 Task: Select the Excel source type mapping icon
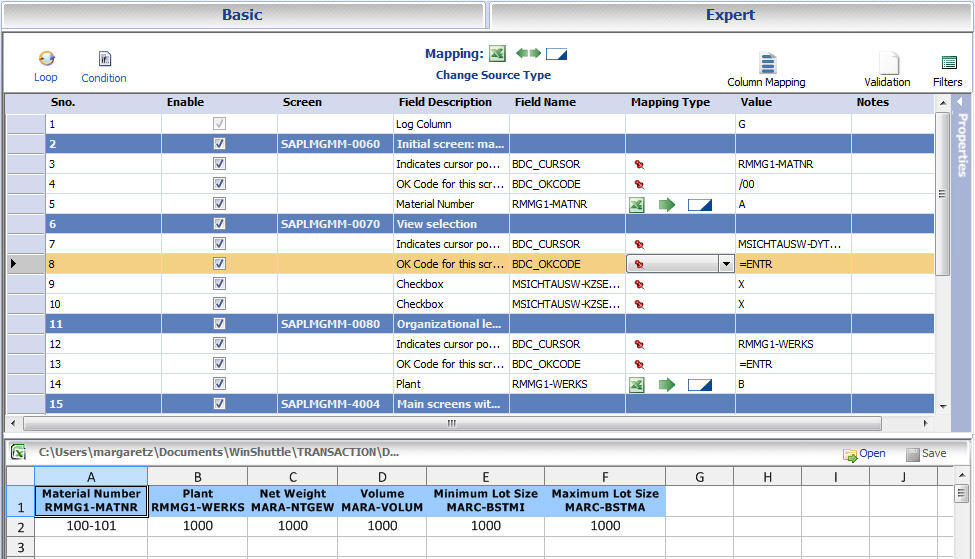[x=498, y=54]
